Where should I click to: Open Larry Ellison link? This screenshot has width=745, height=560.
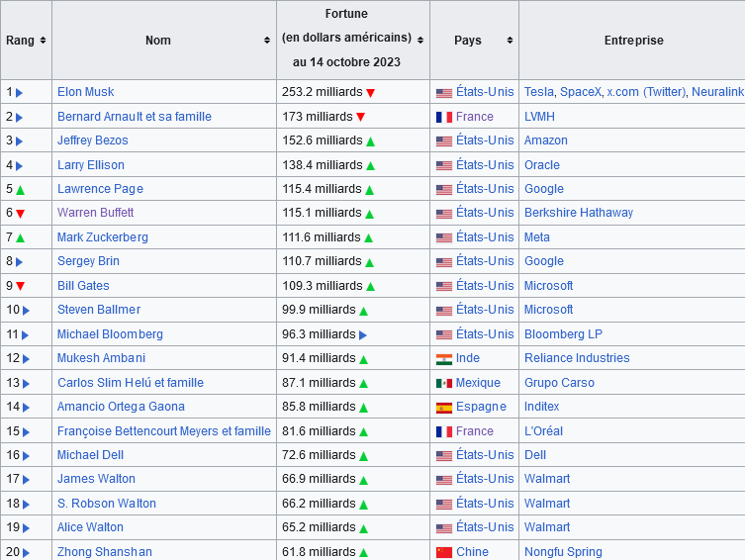pos(91,165)
